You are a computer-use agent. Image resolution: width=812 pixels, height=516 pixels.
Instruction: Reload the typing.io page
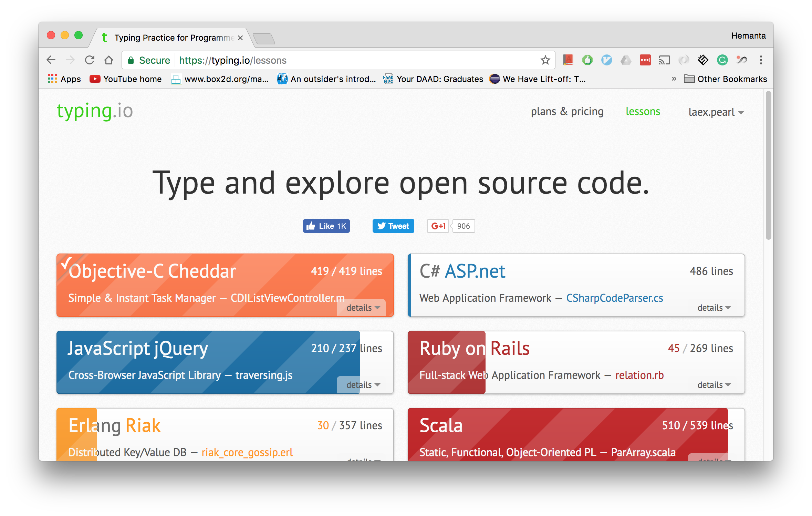pyautogui.click(x=90, y=60)
